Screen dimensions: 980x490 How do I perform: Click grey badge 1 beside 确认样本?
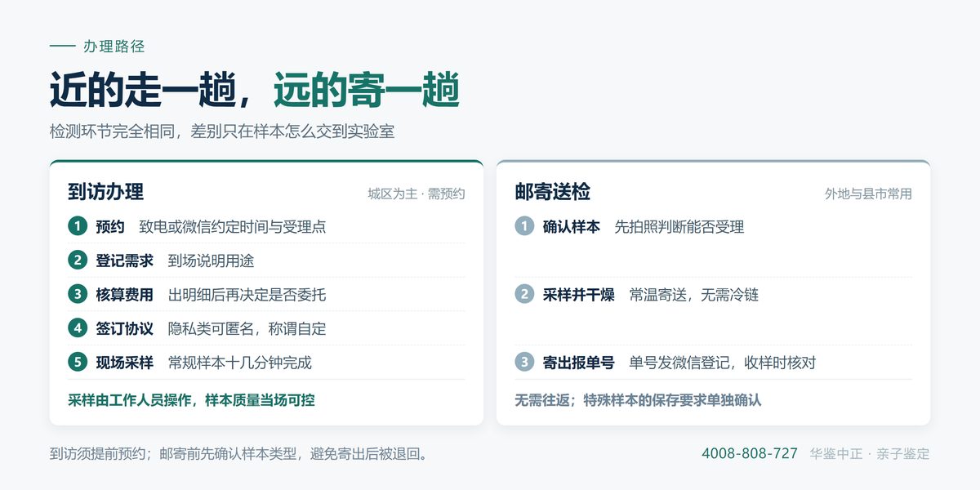click(x=524, y=226)
